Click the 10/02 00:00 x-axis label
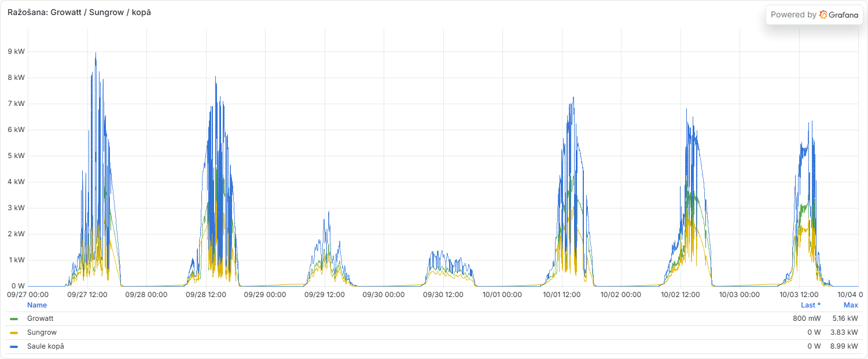 pos(621,294)
